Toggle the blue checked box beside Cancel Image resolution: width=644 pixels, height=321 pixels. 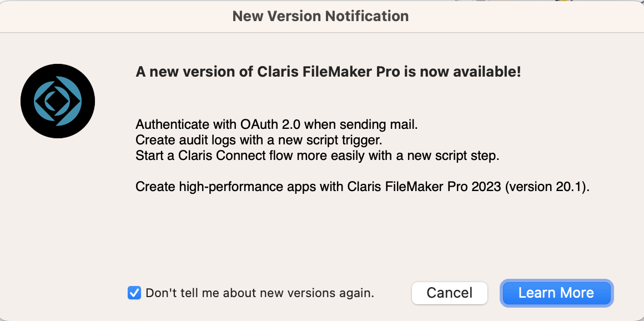click(x=134, y=293)
